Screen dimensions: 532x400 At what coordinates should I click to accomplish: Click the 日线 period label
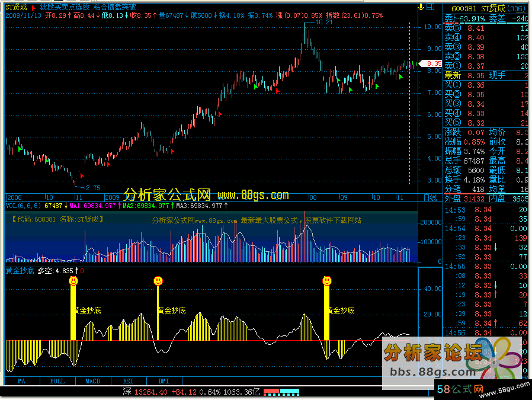coord(430,198)
